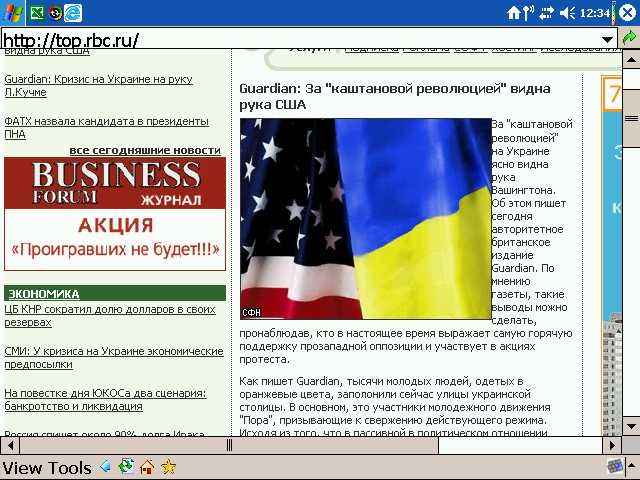
Task: Click the article headline "каштановой революцией"
Action: pyautogui.click(x=395, y=96)
